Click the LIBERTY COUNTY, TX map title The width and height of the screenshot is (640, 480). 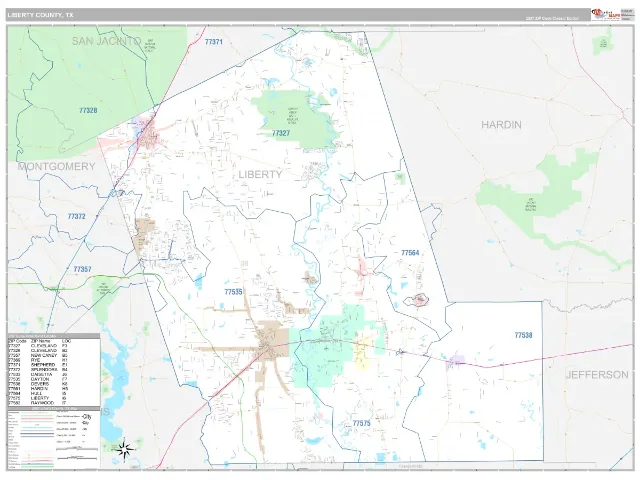[40, 15]
